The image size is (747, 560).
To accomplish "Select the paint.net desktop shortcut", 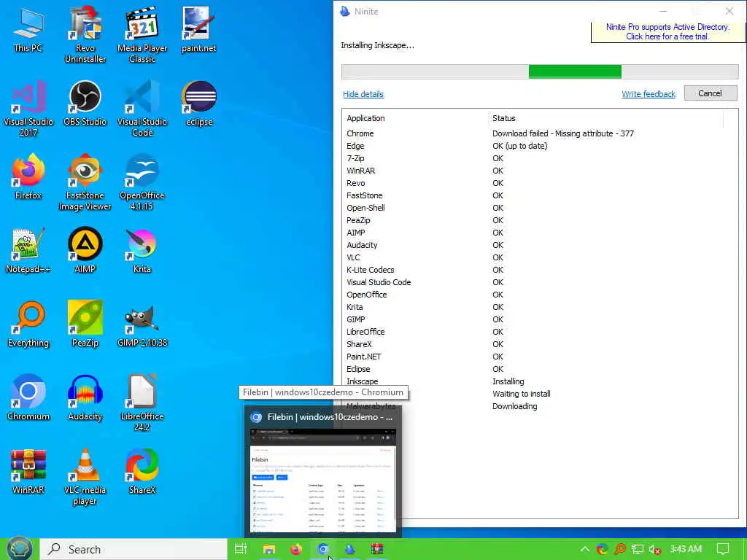I will tap(198, 29).
